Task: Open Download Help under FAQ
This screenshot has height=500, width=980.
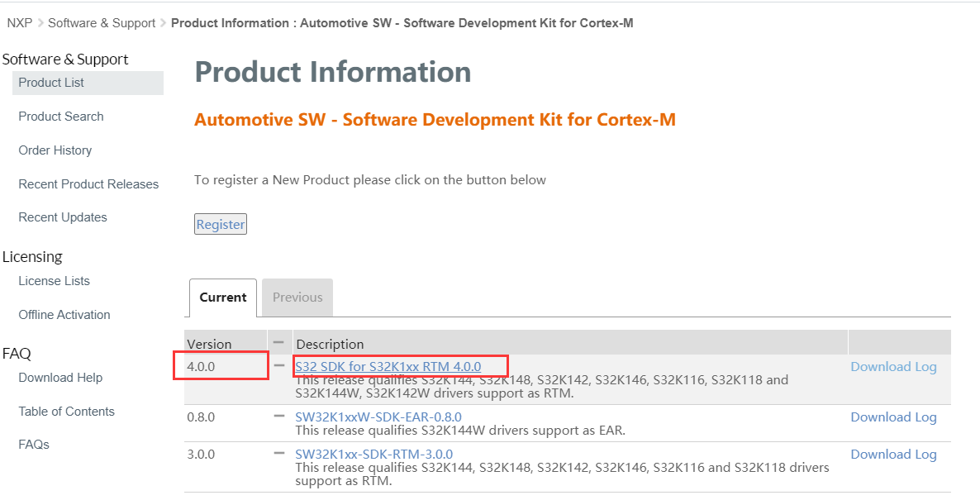Action: point(60,378)
